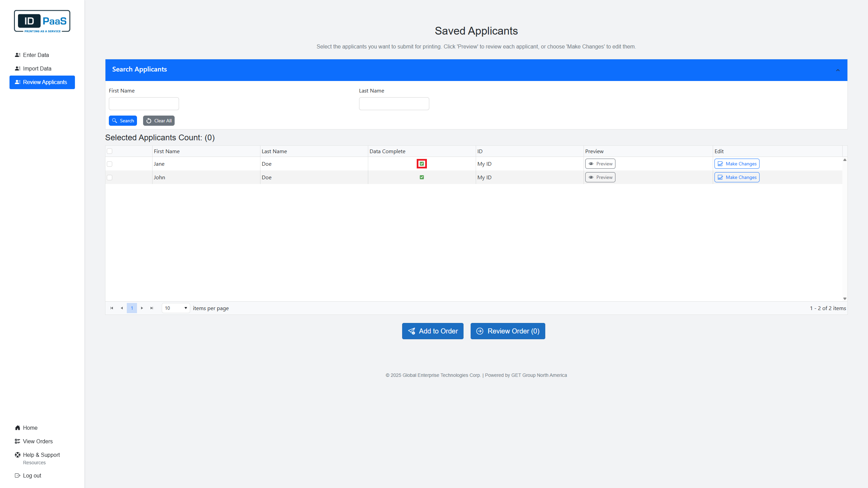This screenshot has width=868, height=488.
Task: Focus the First Name search field
Action: click(x=144, y=104)
